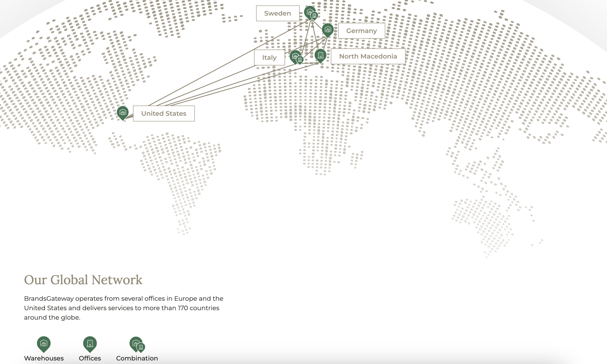
Task: Select the Italy label box
Action: pyautogui.click(x=269, y=58)
